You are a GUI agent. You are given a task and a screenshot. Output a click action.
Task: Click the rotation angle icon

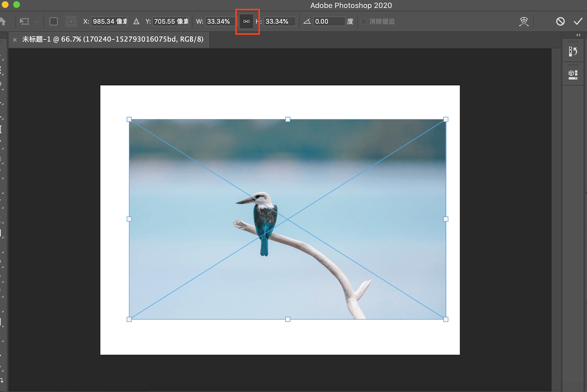point(307,22)
